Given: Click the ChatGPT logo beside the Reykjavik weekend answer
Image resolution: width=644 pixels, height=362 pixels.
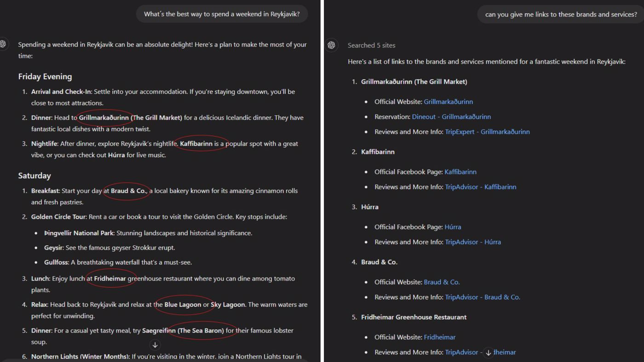Looking at the screenshot, I should click(x=3, y=44).
